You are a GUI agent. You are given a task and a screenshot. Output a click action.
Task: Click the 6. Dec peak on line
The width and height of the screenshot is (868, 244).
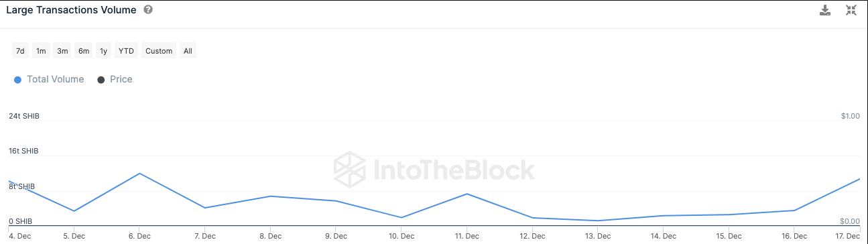pyautogui.click(x=139, y=174)
